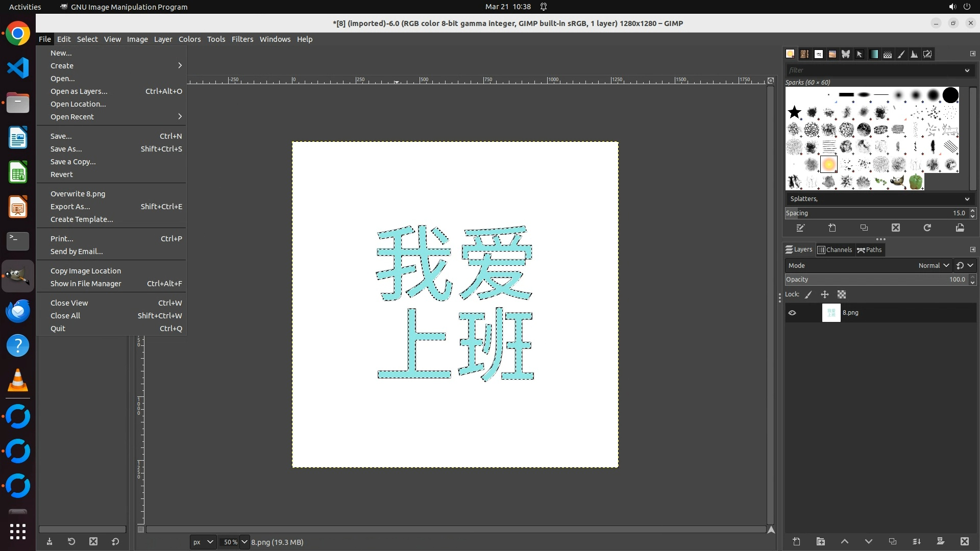Hide the 8.png layer with eye icon
The image size is (980, 551).
tap(792, 313)
